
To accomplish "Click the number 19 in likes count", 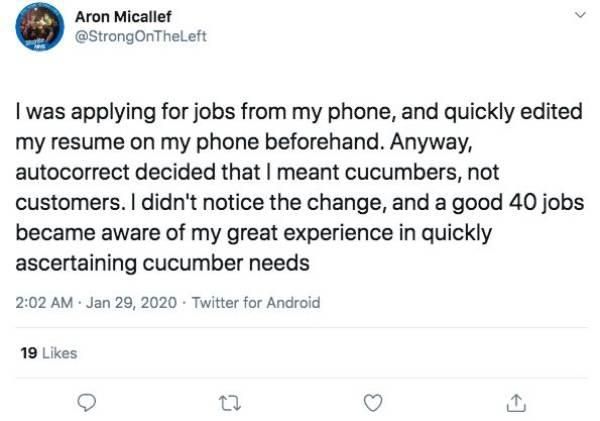I will (29, 353).
